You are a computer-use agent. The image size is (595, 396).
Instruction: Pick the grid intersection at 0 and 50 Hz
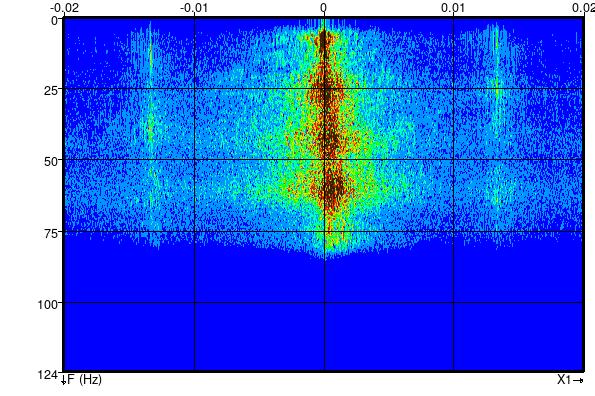pyautogui.click(x=324, y=159)
